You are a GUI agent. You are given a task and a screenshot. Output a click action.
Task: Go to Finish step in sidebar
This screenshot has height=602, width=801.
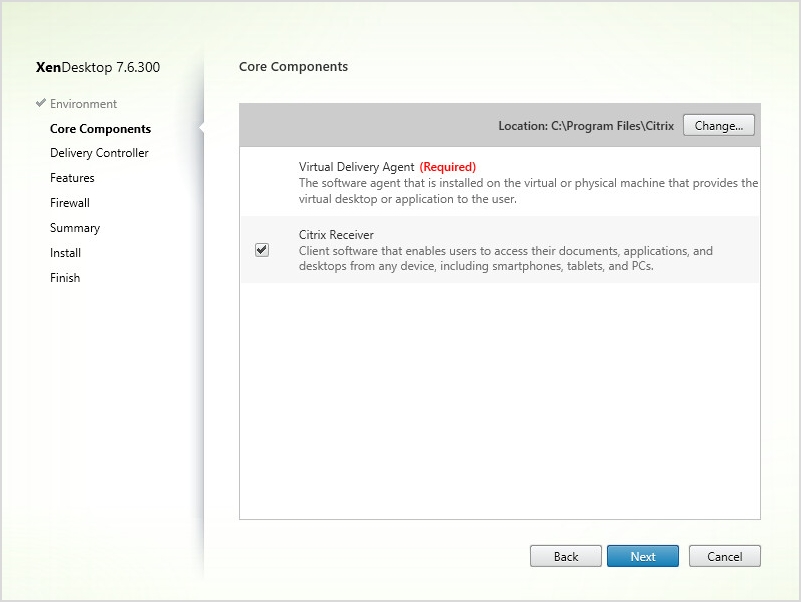[x=65, y=278]
